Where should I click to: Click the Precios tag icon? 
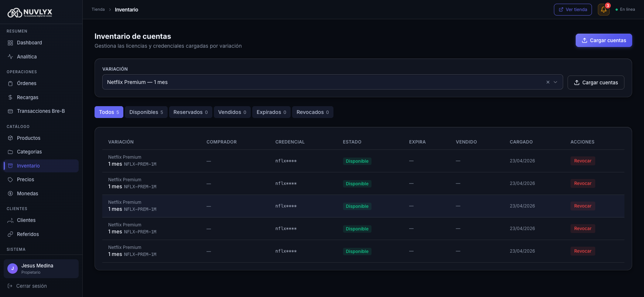(10, 180)
